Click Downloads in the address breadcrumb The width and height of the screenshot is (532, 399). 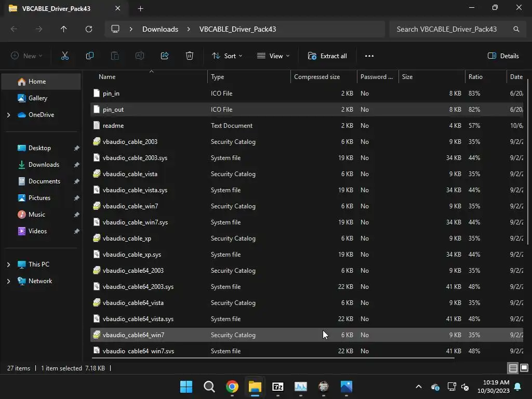click(x=160, y=29)
